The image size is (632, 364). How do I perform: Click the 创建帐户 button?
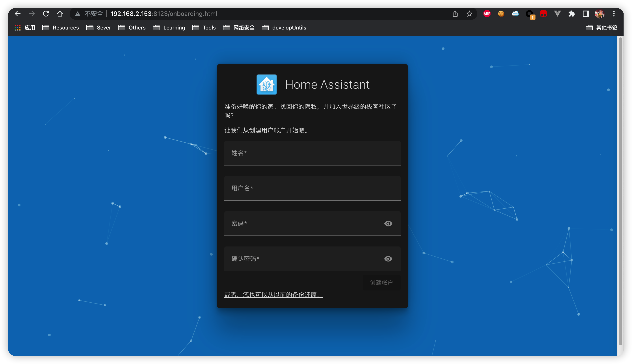(381, 283)
